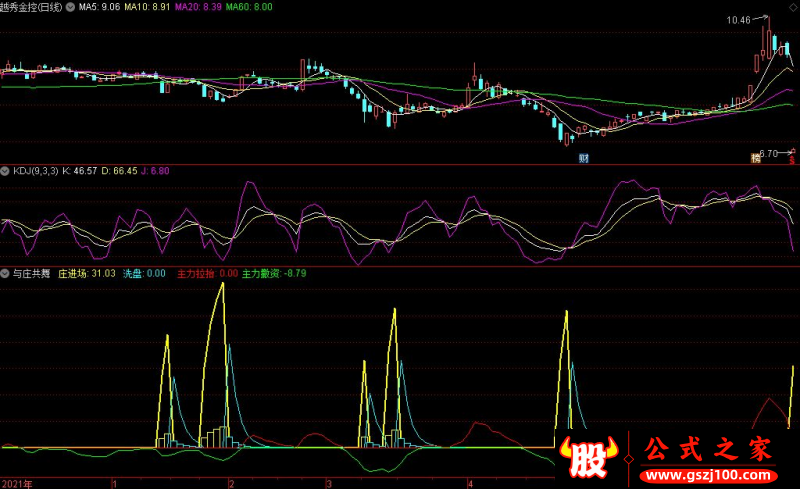Select the green MA60 moving average label
This screenshot has width=800, height=489.
[x=247, y=8]
